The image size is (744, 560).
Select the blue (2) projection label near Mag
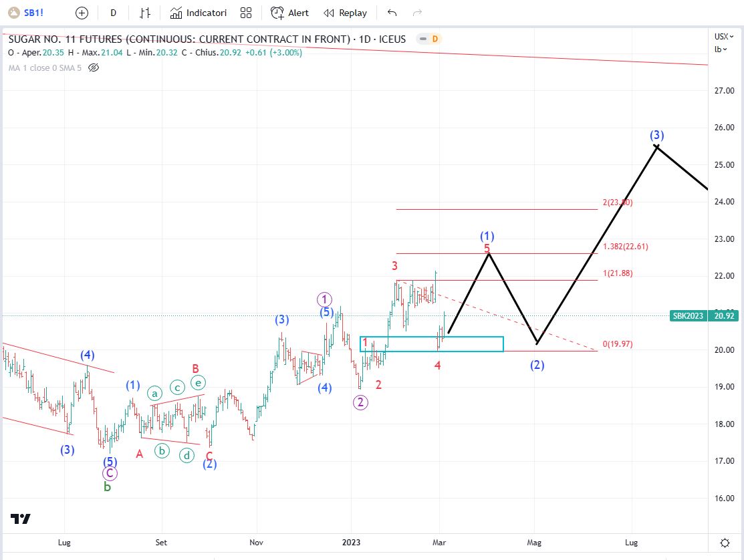[x=537, y=365]
